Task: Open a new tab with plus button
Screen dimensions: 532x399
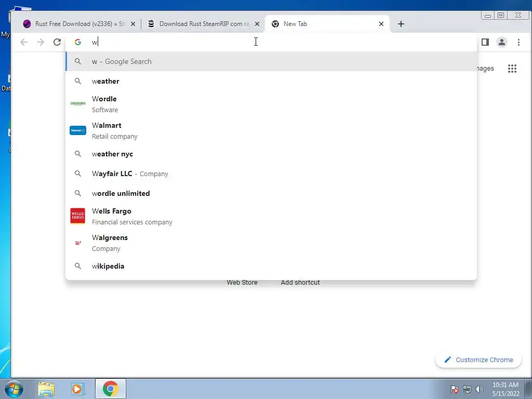Action: (401, 24)
